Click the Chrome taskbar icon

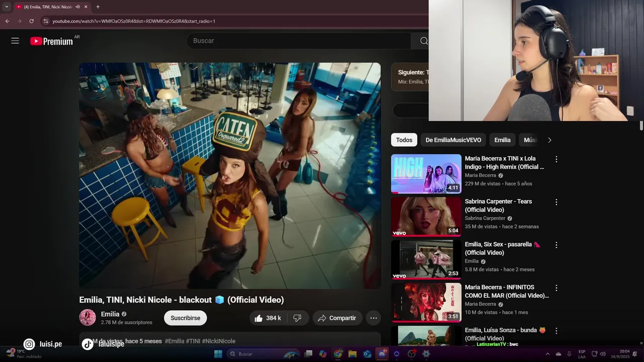coord(338,354)
